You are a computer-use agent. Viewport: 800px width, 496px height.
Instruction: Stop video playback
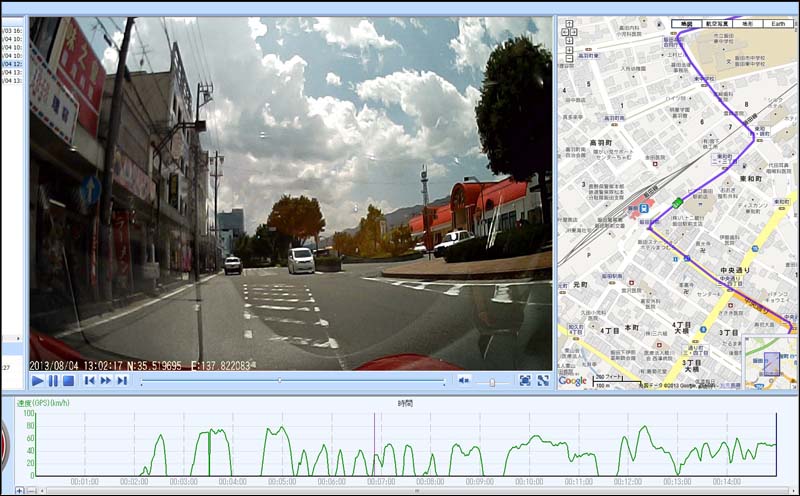tap(68, 381)
